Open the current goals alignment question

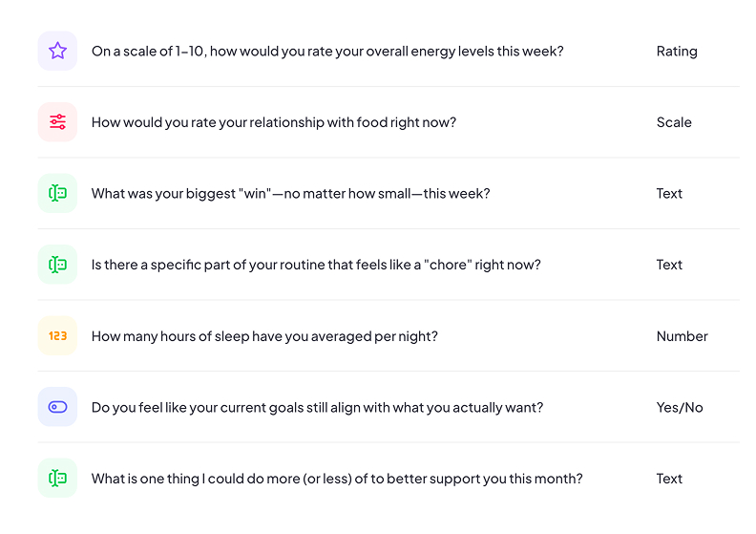317,407
